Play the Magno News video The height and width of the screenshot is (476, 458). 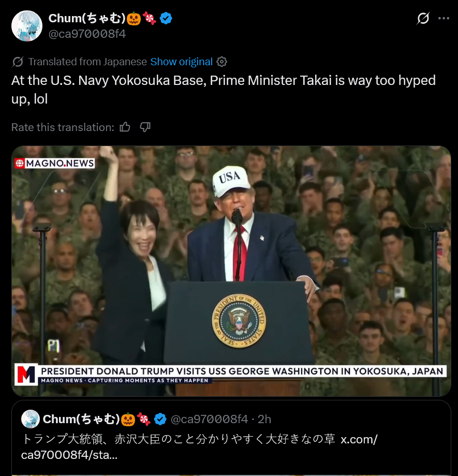(231, 271)
